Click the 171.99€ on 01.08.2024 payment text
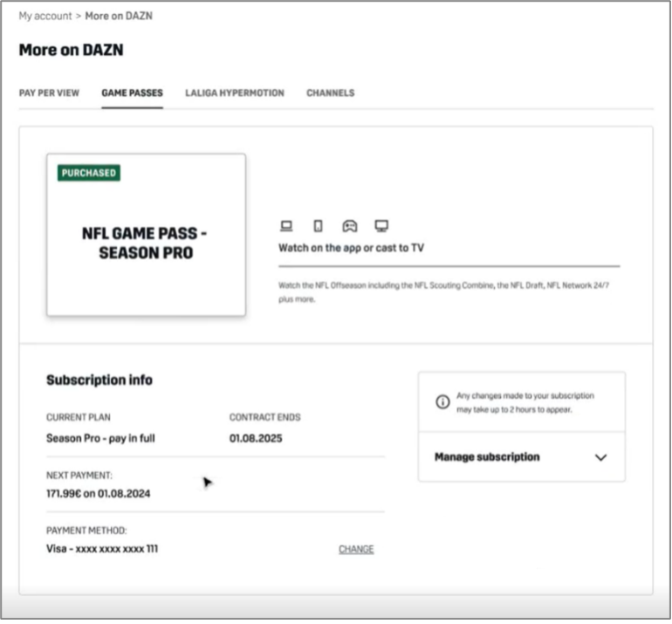Image resolution: width=672 pixels, height=624 pixels. pyautogui.click(x=98, y=494)
